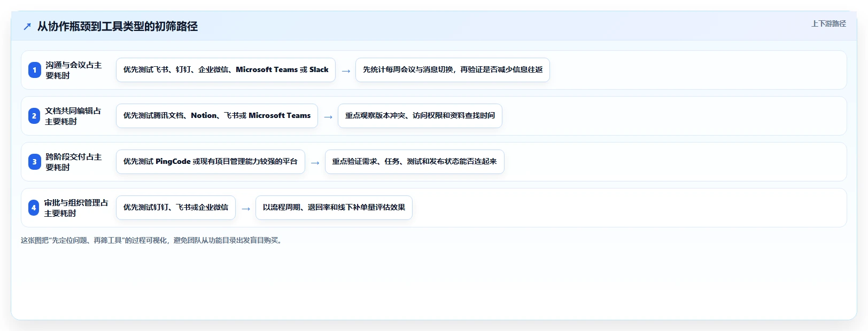Click the diagonal arrow icon beside the title
Screen dimensions: 868x331
[27, 27]
